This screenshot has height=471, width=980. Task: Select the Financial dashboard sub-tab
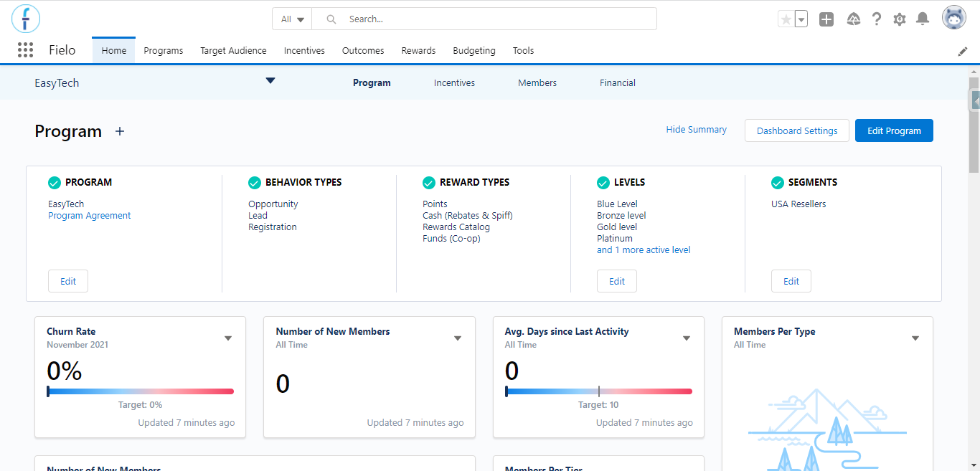pyautogui.click(x=618, y=82)
